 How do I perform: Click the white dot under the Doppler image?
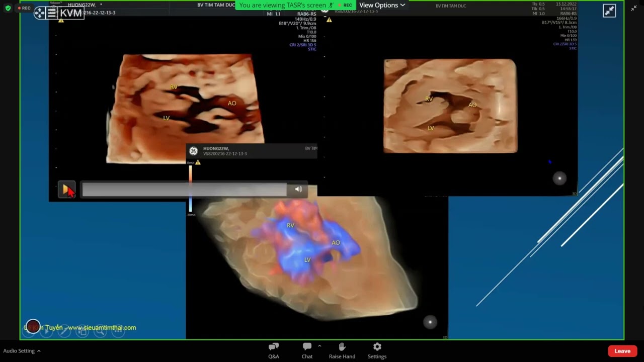pyautogui.click(x=430, y=322)
